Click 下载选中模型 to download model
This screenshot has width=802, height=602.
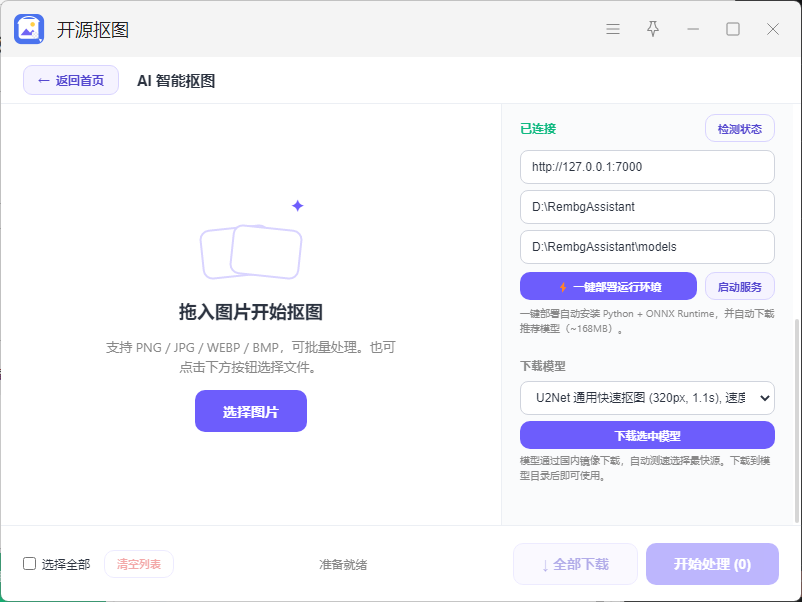point(647,435)
